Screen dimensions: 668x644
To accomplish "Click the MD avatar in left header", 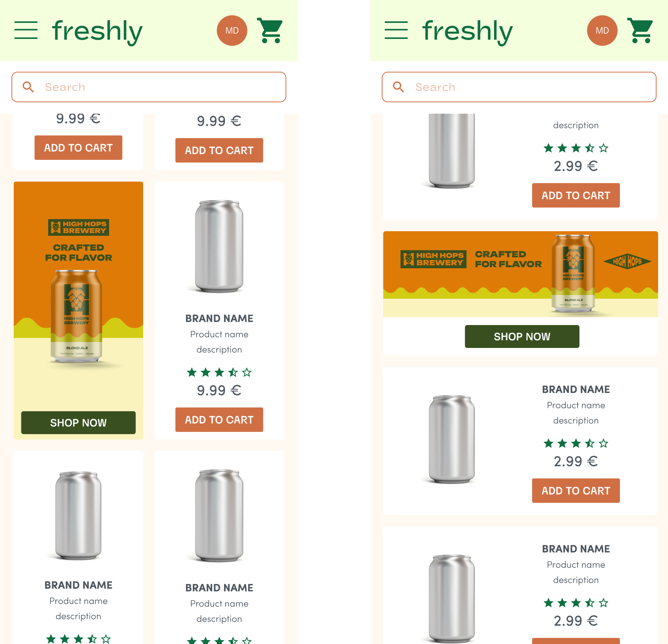I will [x=232, y=31].
